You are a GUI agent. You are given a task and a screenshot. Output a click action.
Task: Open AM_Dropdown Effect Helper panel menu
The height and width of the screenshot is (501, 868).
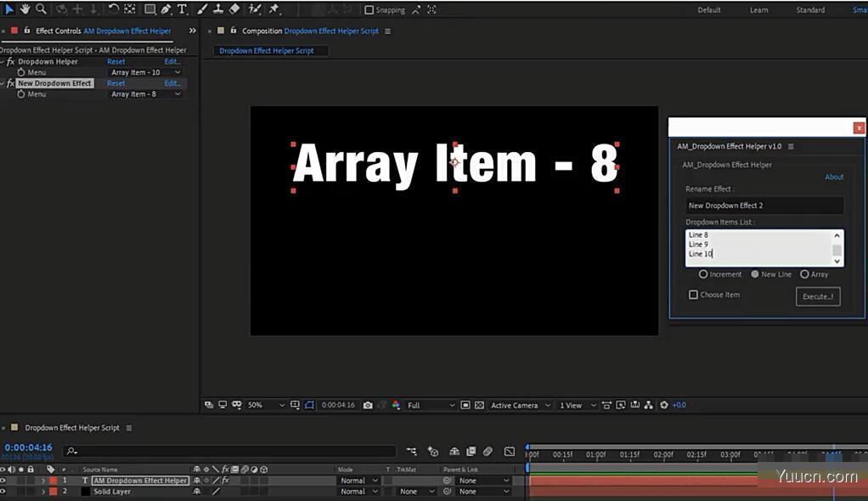(791, 146)
